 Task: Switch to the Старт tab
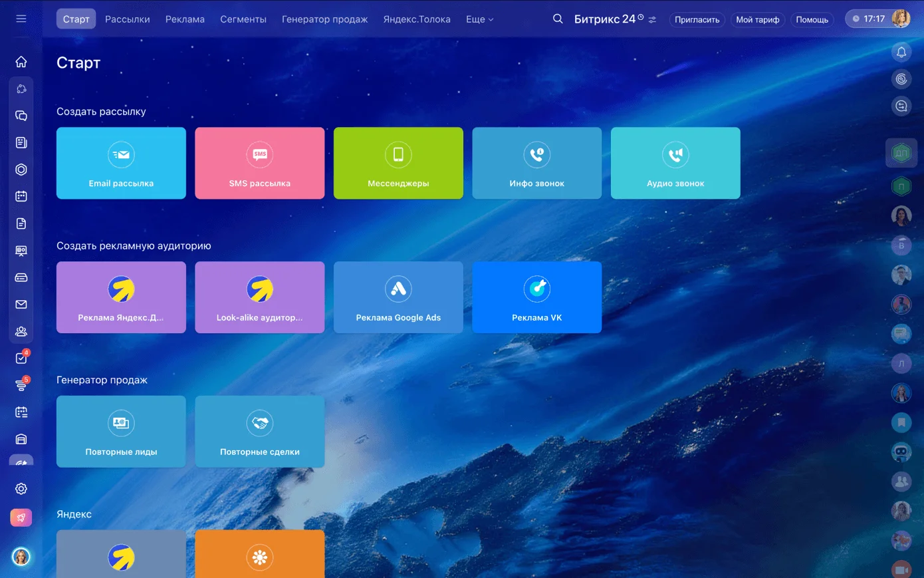coord(76,19)
